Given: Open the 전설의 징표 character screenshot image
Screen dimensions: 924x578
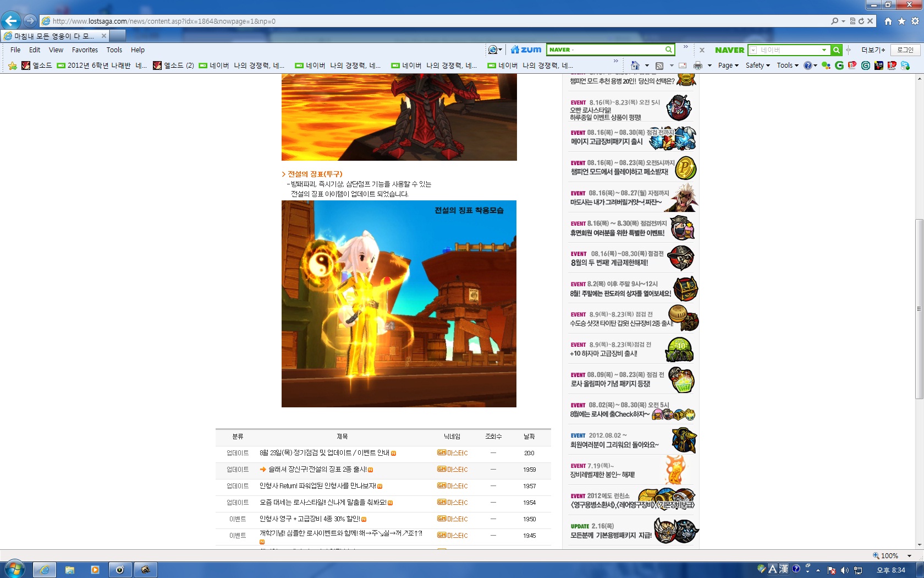Looking at the screenshot, I should (399, 304).
